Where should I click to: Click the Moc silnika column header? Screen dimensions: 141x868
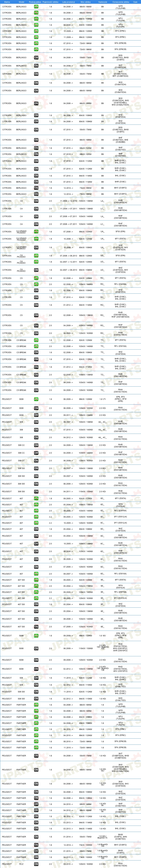pos(85,2)
